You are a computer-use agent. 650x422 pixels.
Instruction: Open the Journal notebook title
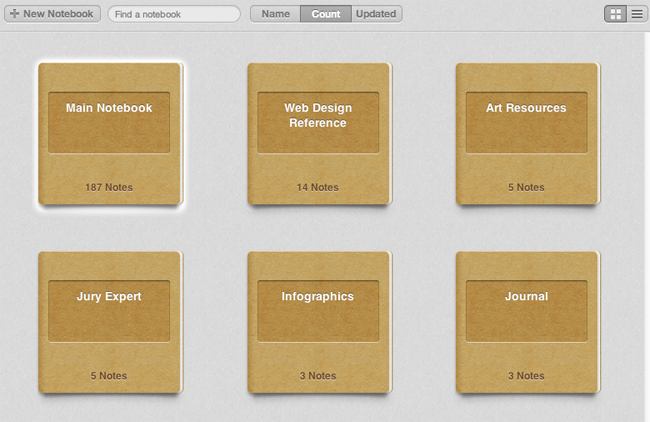coord(526,296)
